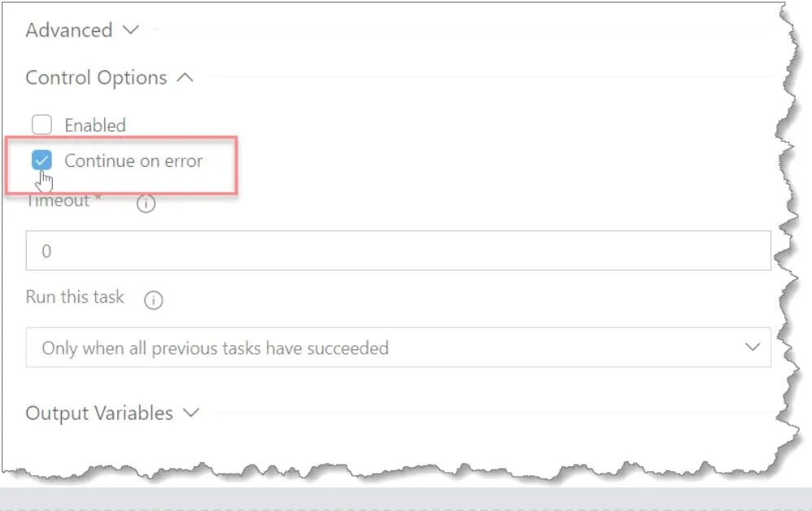Screen dimensions: 812x511
Task: Click the Enabled label text
Action: coord(94,124)
